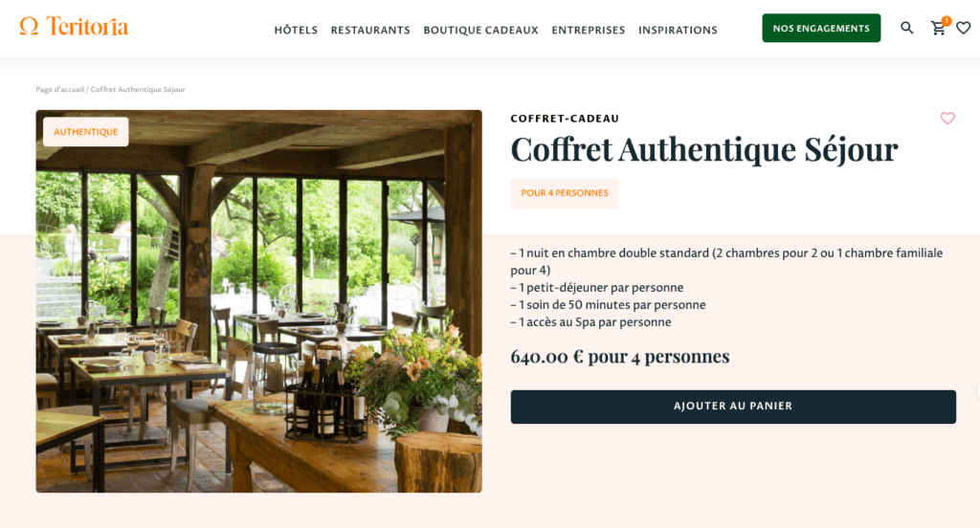The height and width of the screenshot is (528, 980).
Task: Click the Coffret Authentique Séjour breadcrumb
Action: [138, 89]
